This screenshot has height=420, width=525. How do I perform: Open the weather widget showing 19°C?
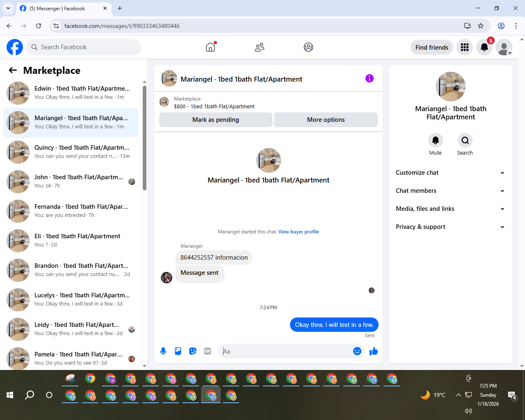coord(433,395)
